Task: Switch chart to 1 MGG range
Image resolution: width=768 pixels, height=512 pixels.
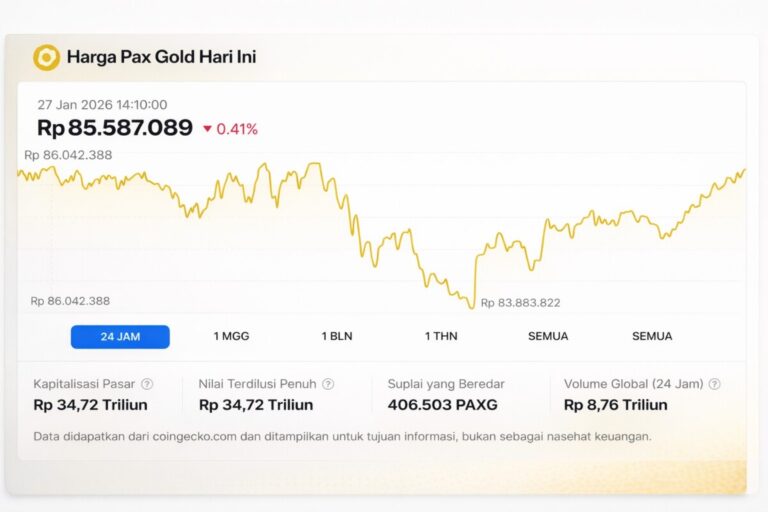Action: (231, 337)
